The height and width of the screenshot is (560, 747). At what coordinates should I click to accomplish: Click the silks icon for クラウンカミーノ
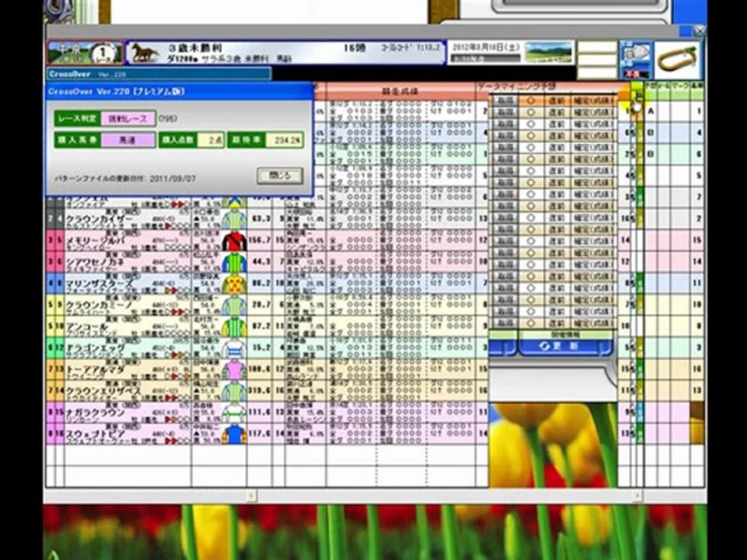[234, 305]
